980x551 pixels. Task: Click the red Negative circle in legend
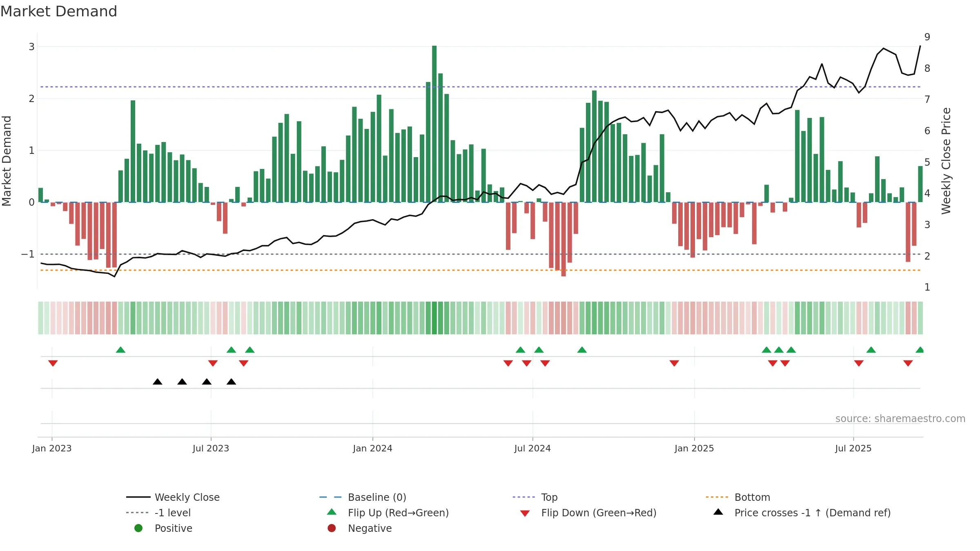(332, 528)
